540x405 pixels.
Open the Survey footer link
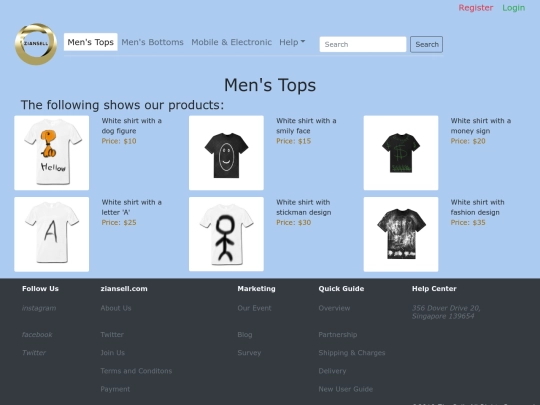[x=249, y=353]
